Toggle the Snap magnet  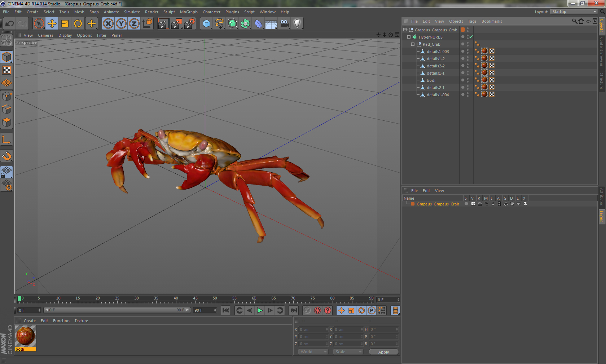[x=6, y=156]
